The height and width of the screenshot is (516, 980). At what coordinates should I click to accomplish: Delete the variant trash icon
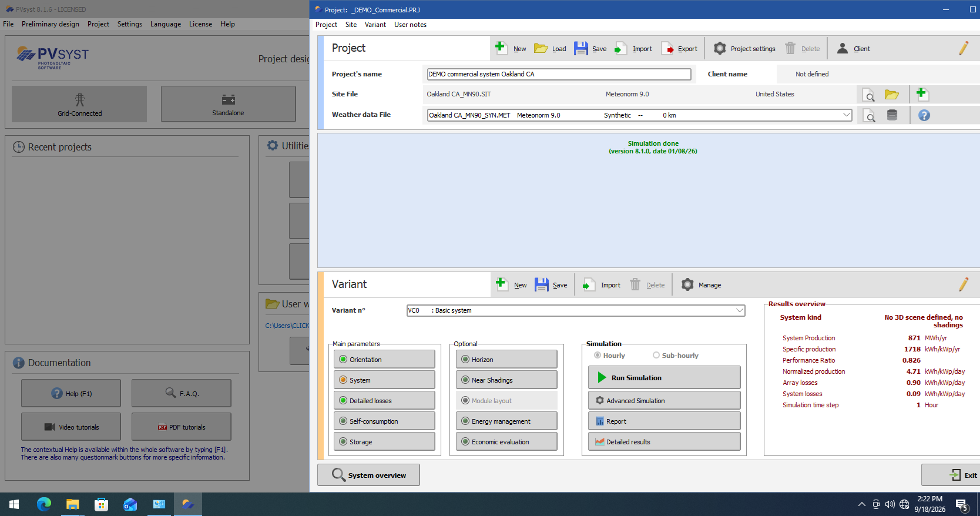tap(635, 284)
